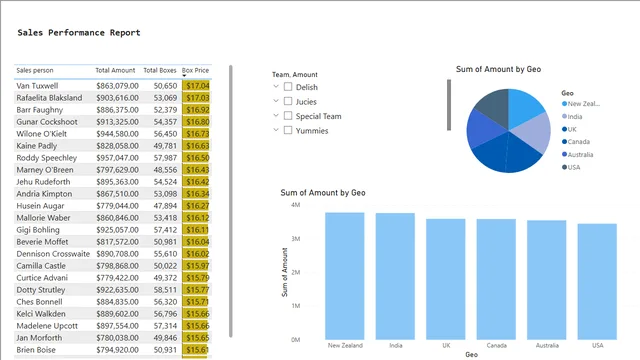Check the Jucies team checkbox
640x360 pixels.
point(288,101)
